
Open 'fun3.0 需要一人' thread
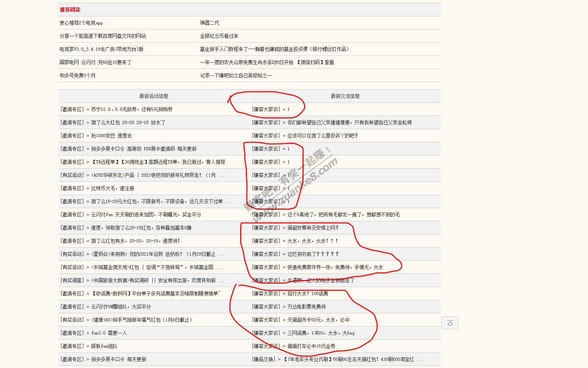coord(109,333)
